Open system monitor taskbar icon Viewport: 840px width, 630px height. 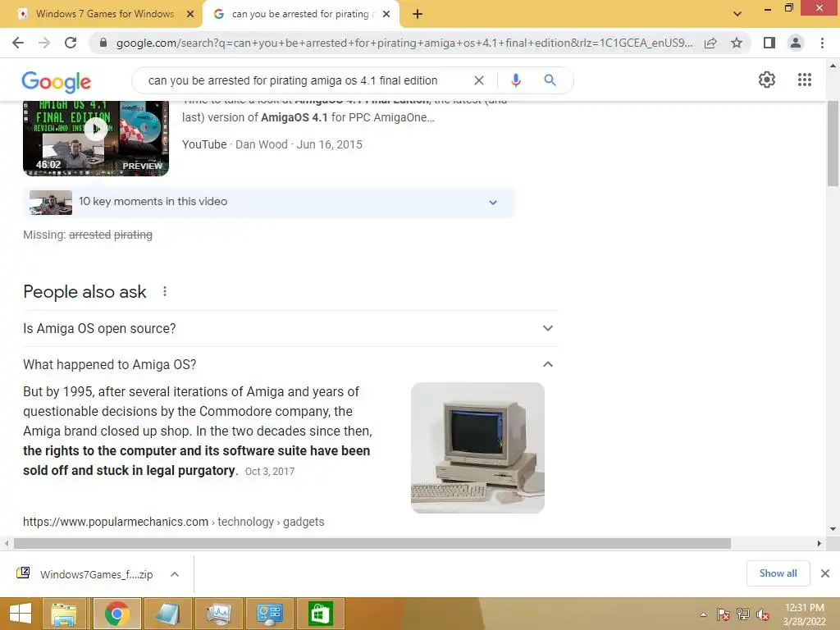218,614
